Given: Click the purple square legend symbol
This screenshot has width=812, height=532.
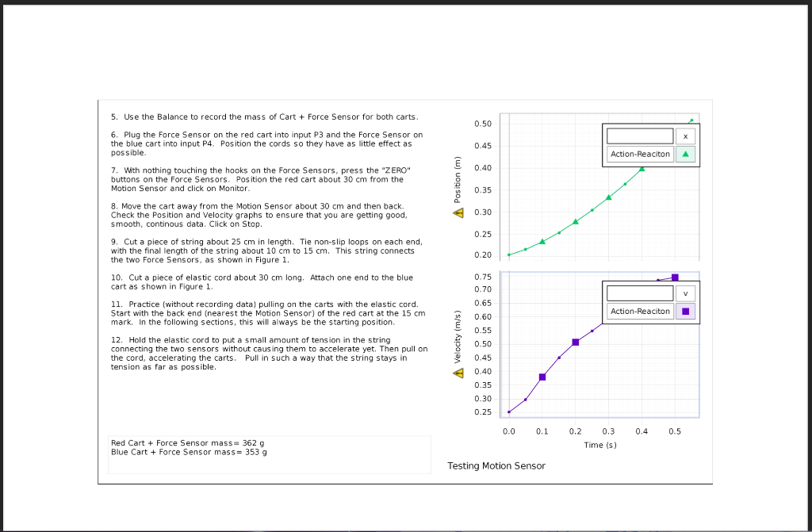Looking at the screenshot, I should [x=686, y=312].
